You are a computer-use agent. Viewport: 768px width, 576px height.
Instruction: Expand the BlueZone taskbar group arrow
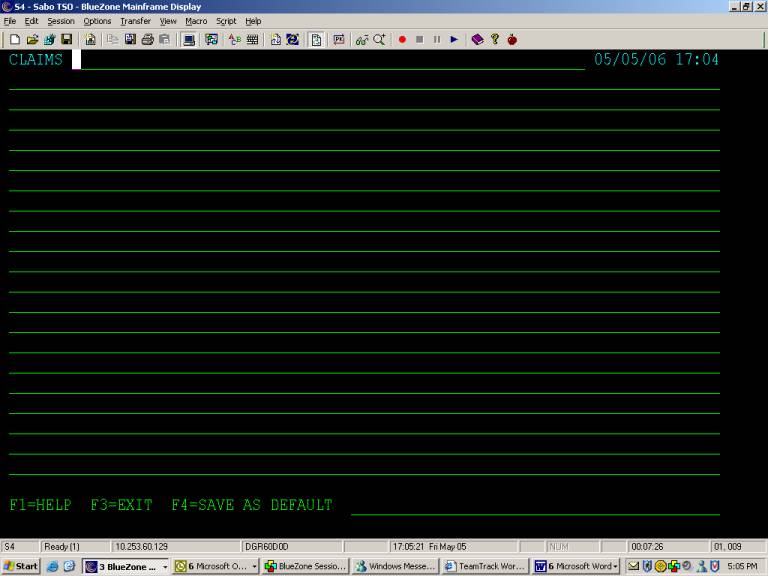[x=165, y=567]
